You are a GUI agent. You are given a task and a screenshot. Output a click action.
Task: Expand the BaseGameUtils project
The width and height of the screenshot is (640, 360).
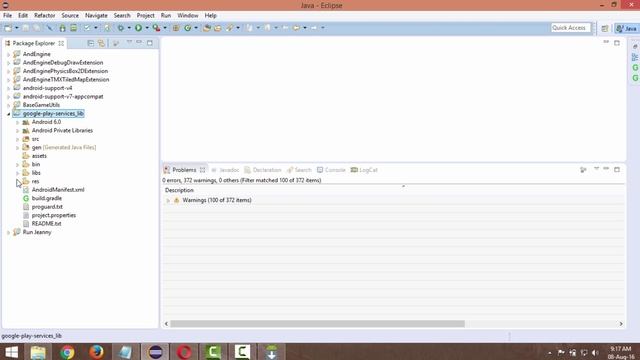tap(8, 105)
